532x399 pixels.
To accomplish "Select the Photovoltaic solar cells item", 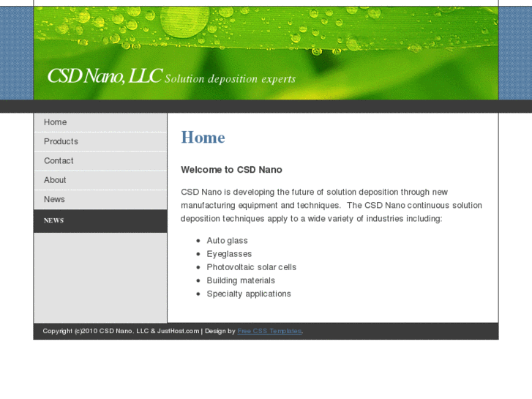I will click(x=252, y=267).
